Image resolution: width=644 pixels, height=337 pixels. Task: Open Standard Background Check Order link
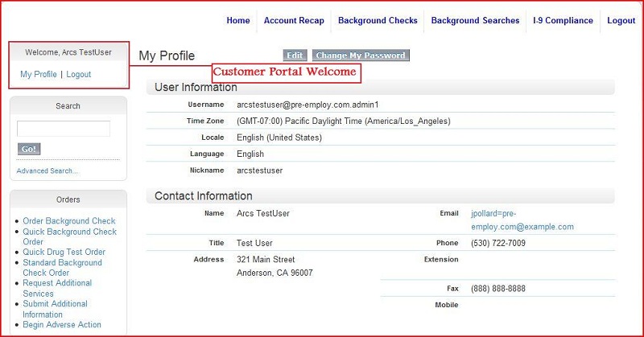pyautogui.click(x=63, y=268)
